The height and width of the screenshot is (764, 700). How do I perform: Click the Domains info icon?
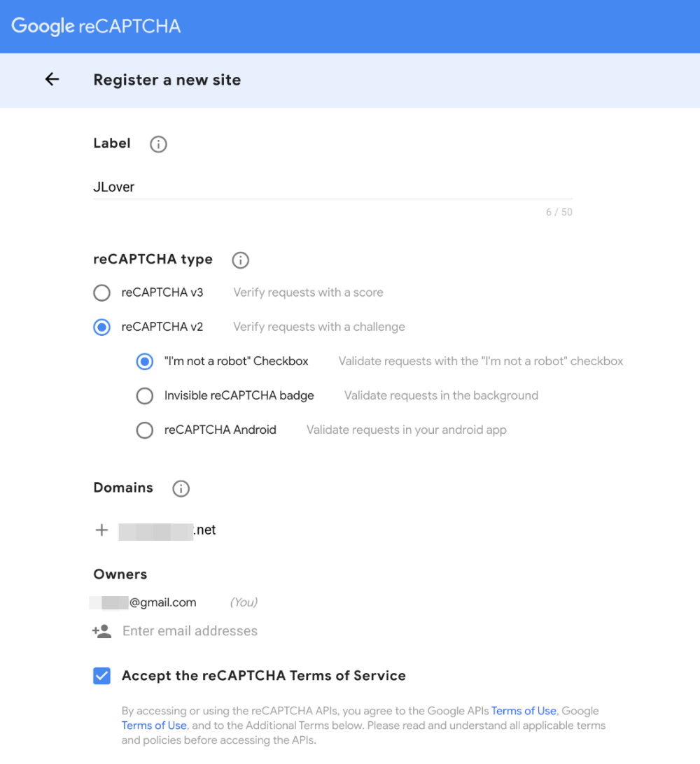click(x=181, y=488)
